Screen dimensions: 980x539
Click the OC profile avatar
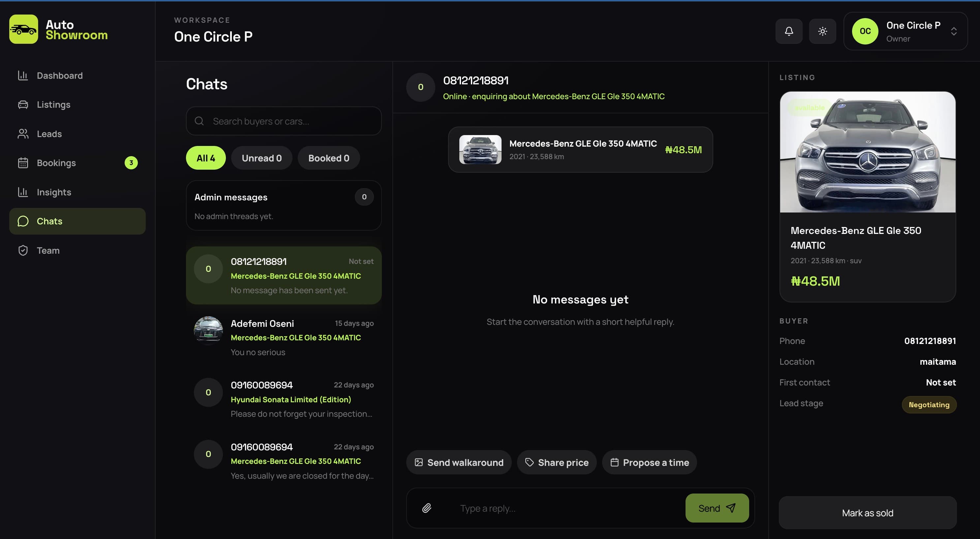tap(865, 31)
